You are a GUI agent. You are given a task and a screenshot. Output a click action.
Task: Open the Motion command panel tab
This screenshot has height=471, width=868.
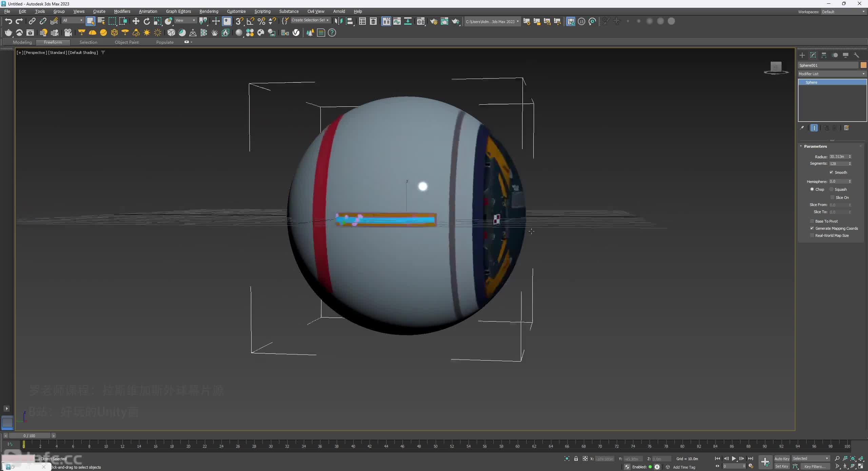click(x=835, y=55)
